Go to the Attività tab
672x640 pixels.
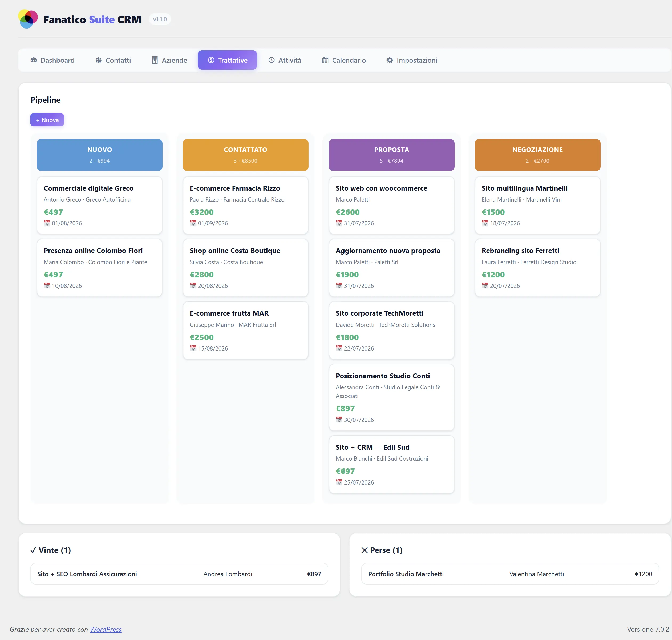(285, 60)
